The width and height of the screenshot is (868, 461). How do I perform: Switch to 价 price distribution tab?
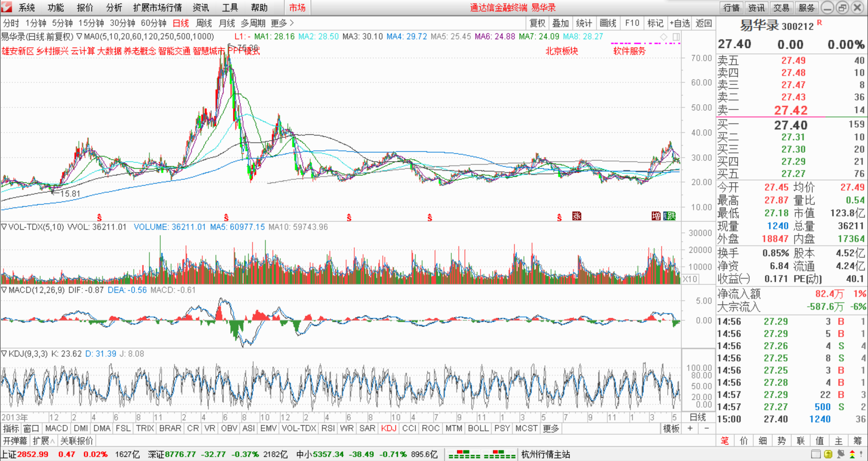(x=744, y=441)
